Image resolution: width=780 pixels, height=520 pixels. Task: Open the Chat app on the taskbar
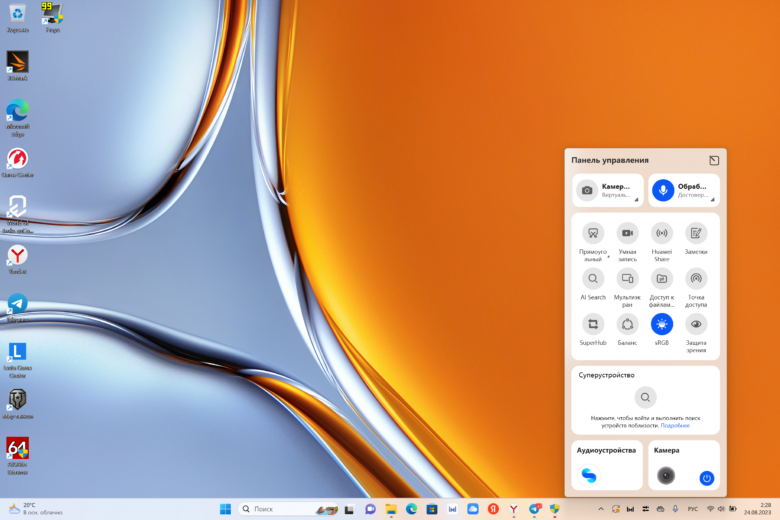point(370,509)
